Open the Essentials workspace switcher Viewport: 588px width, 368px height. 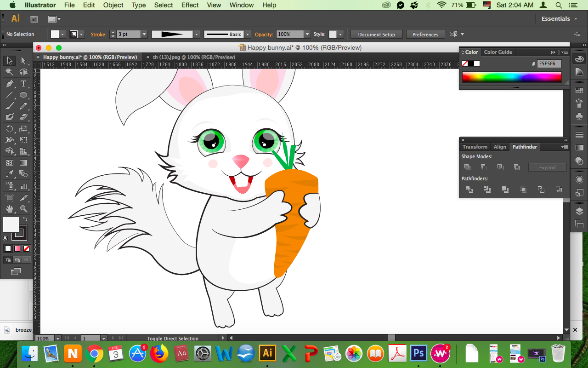(560, 19)
